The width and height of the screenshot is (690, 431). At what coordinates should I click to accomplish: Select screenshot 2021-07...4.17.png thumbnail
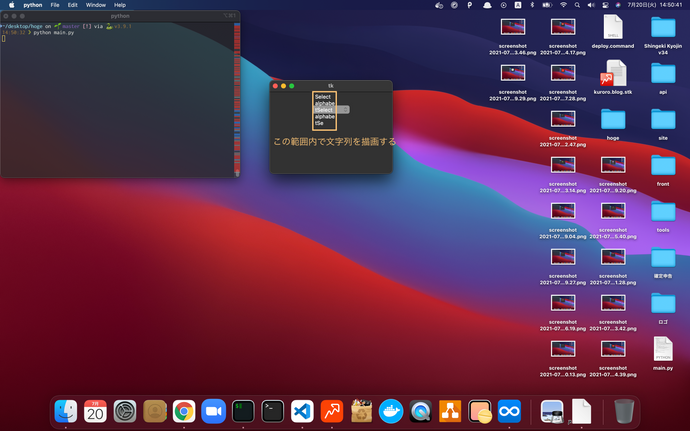pos(563,27)
